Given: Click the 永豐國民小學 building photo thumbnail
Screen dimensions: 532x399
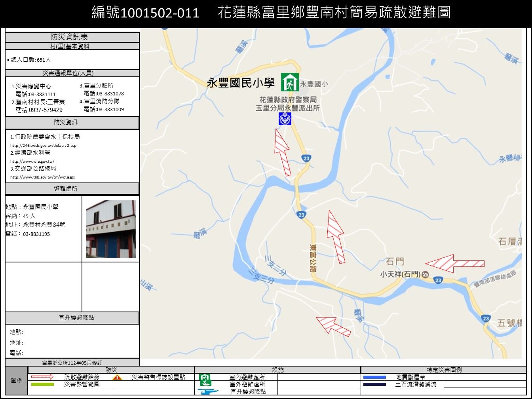Looking at the screenshot, I should pyautogui.click(x=111, y=229).
